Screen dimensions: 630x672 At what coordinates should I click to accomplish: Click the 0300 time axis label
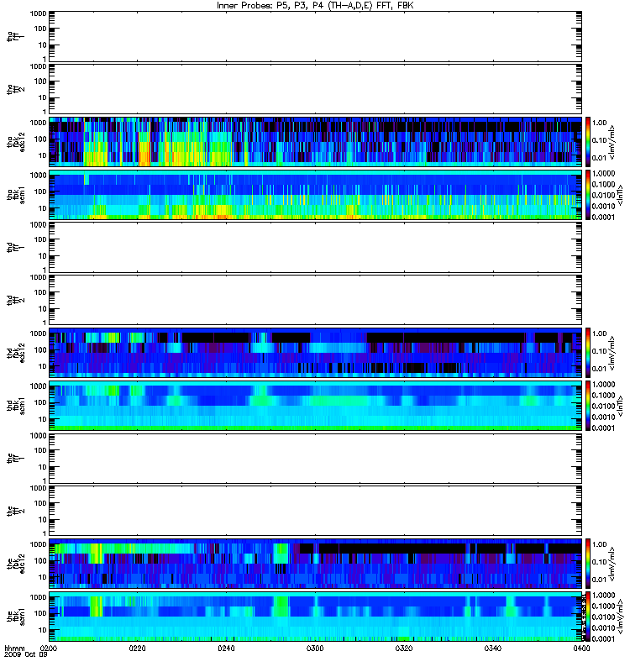tap(315, 648)
